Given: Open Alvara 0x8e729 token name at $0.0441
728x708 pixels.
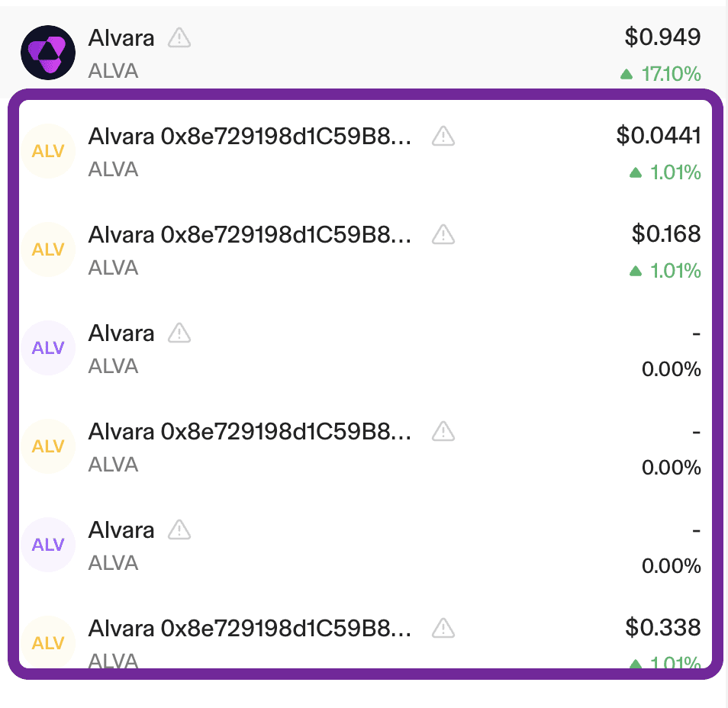Looking at the screenshot, I should tap(250, 137).
